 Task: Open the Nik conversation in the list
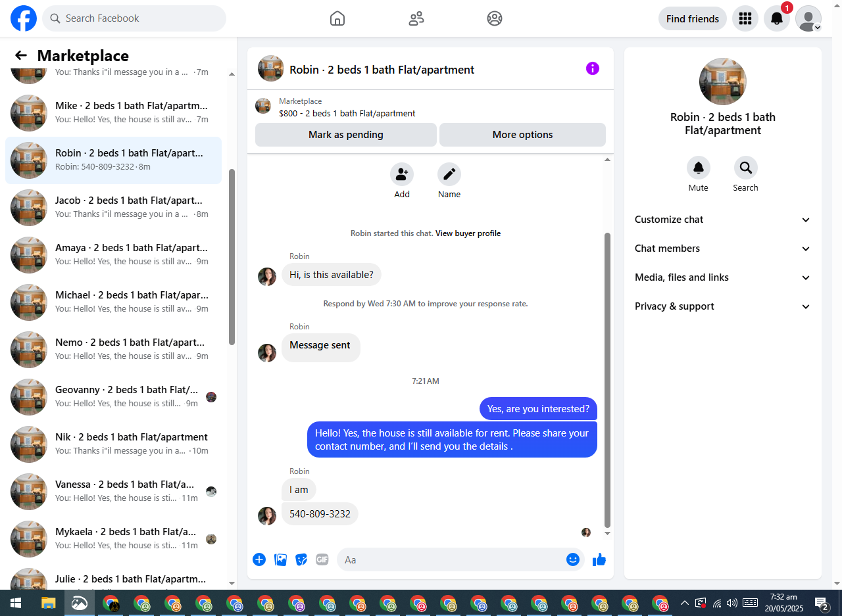(113, 444)
